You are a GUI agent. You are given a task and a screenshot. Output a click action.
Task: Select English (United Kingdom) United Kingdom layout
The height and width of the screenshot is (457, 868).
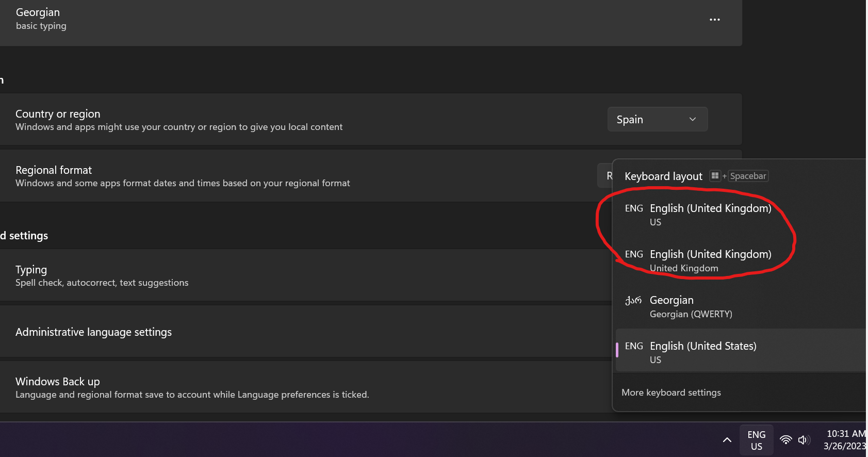(710, 260)
